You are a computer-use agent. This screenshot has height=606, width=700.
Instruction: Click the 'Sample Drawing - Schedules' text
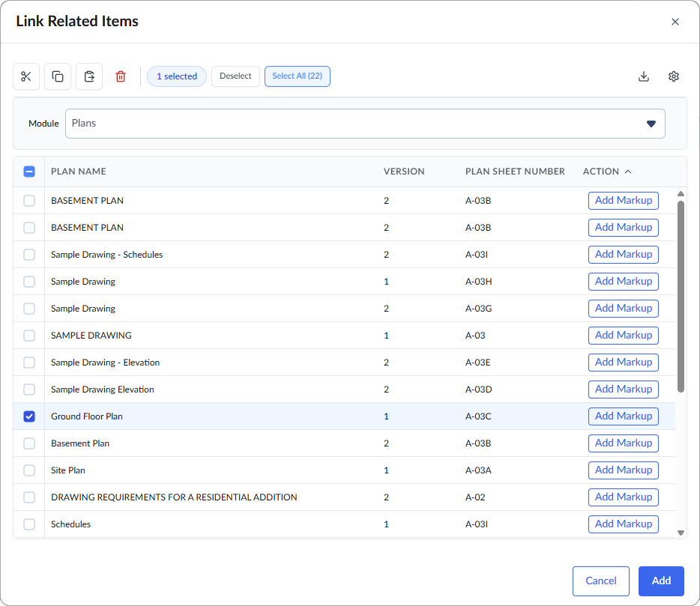click(x=106, y=255)
